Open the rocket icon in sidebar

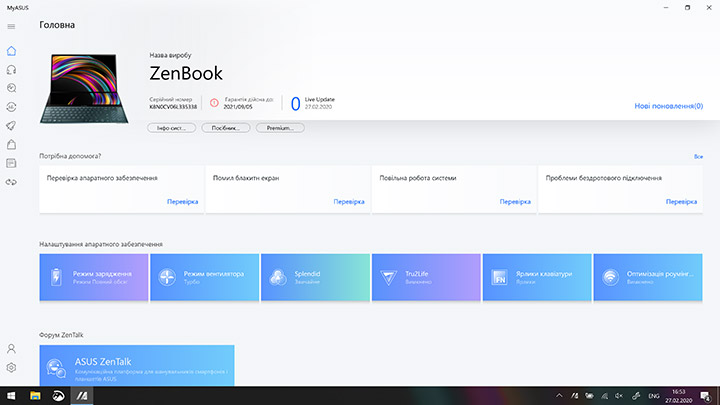11,126
